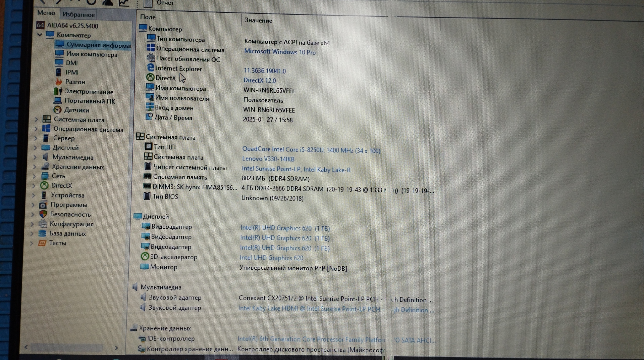
Task: Click the DIMM3 SK hynix memory icon
Action: [147, 186]
